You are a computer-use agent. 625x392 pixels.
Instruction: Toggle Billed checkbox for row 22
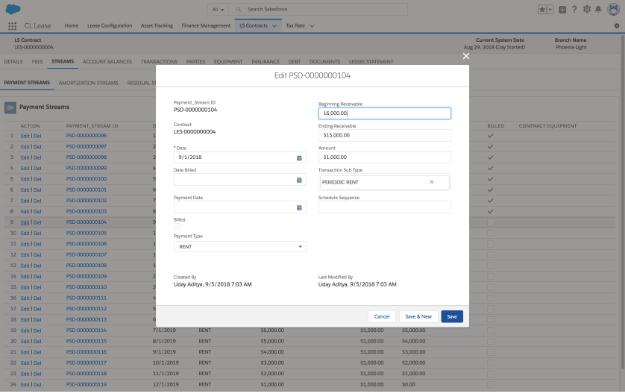point(491,363)
